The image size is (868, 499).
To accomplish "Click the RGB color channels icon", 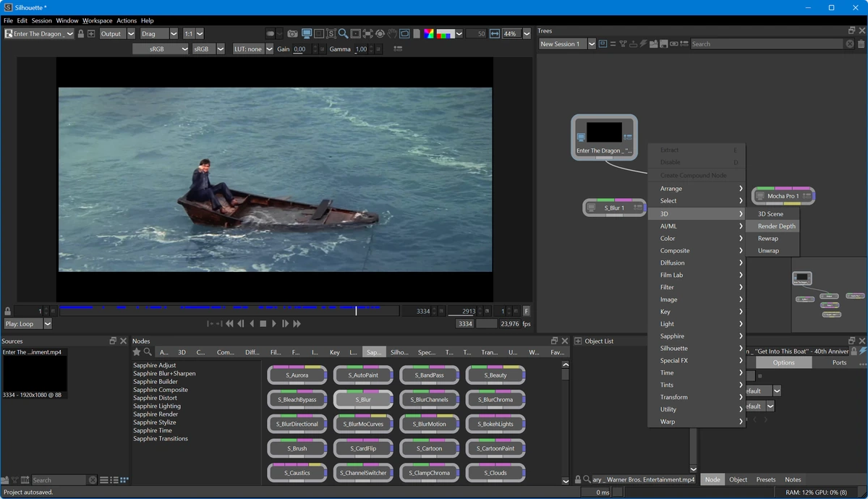I will click(429, 33).
